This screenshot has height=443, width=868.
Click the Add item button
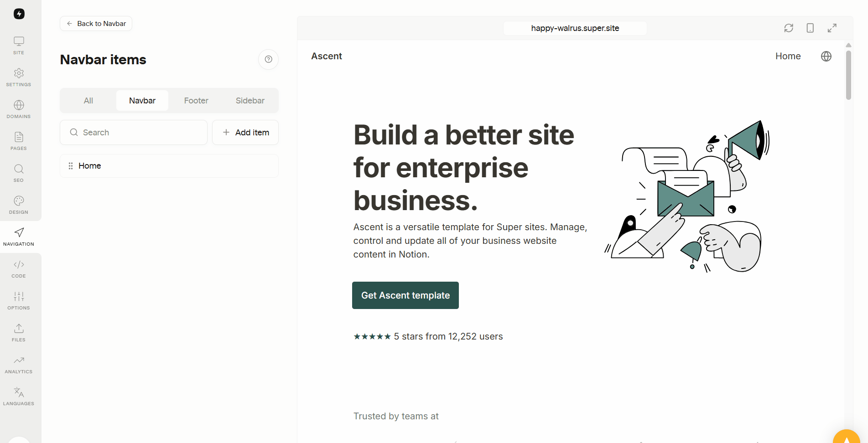pos(245,133)
